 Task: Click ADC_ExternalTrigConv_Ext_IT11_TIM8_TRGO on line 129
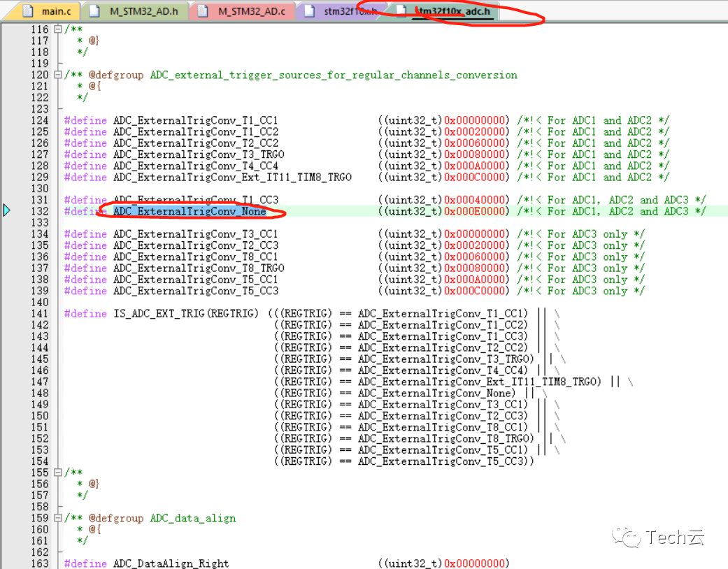tap(232, 178)
